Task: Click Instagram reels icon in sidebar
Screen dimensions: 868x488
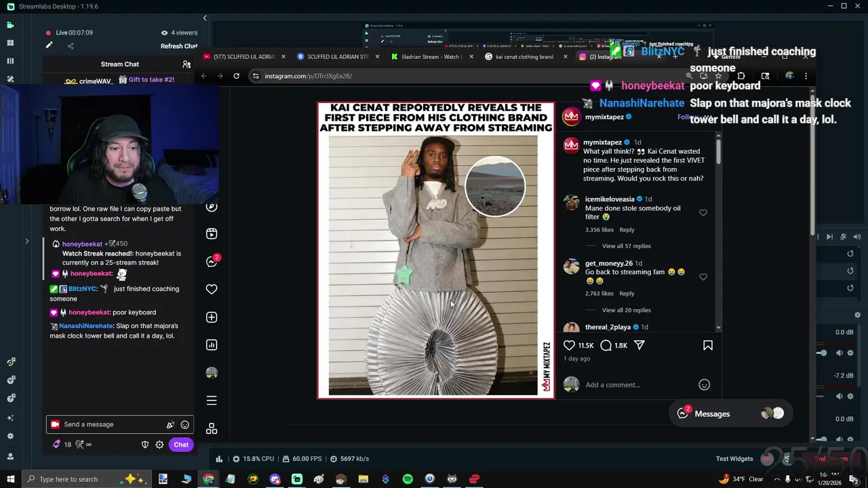Action: [x=212, y=234]
